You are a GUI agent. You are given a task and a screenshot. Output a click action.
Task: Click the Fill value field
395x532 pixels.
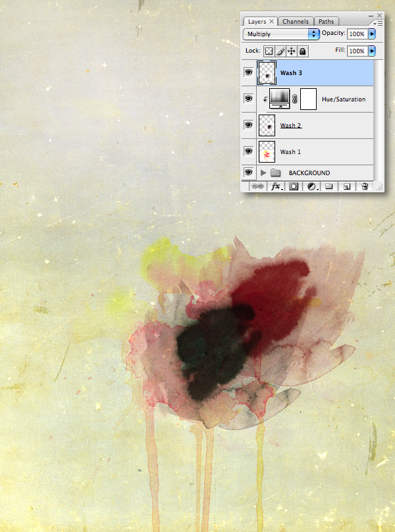(357, 51)
